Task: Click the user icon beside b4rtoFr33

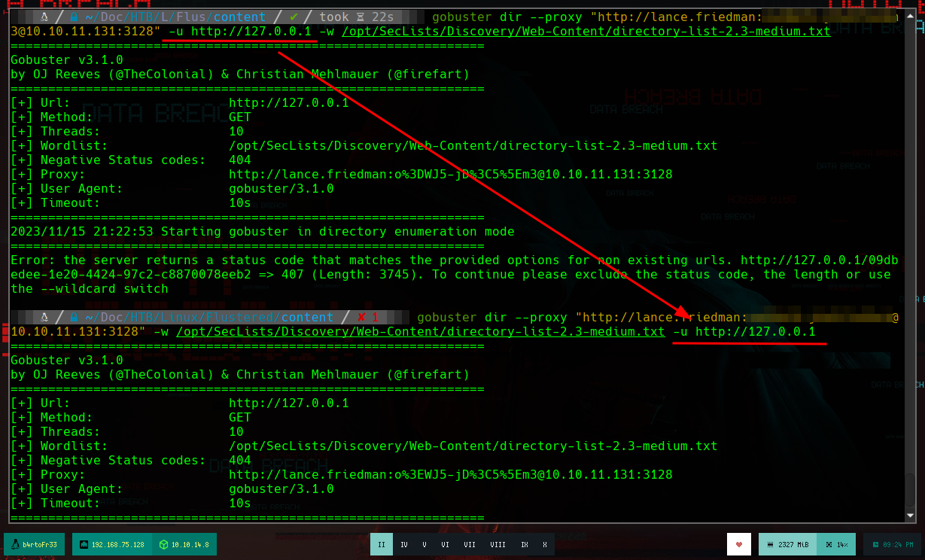Action: pyautogui.click(x=14, y=544)
